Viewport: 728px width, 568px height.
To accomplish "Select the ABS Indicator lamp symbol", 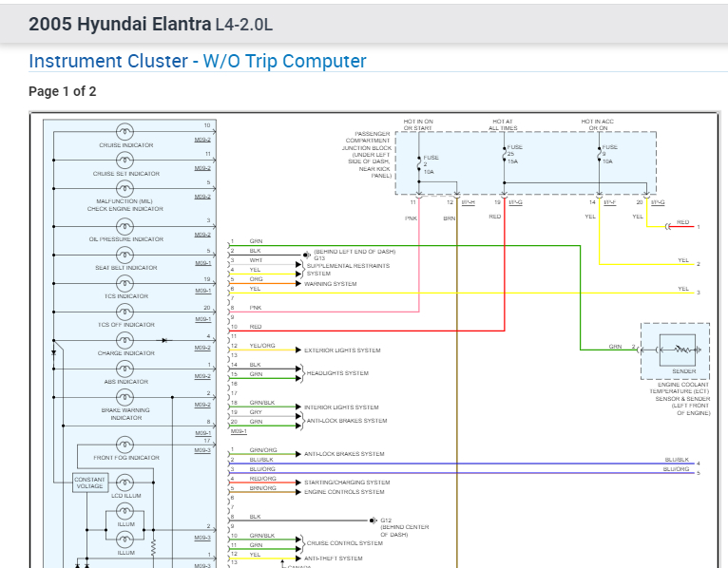I will [x=125, y=369].
